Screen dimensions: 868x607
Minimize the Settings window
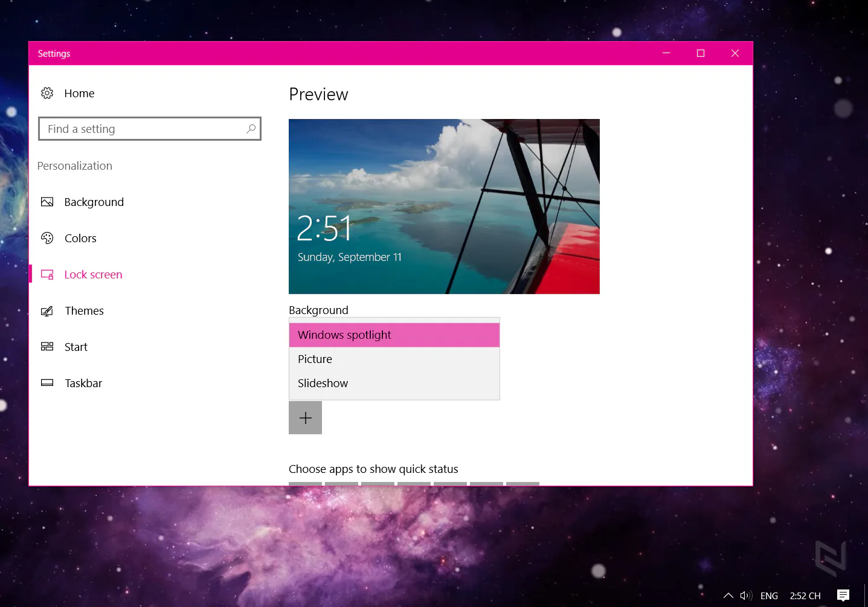point(666,53)
